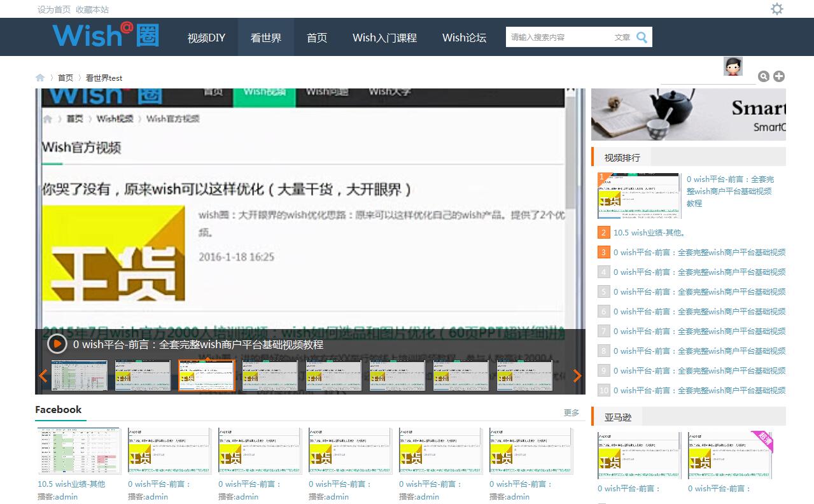Screen dimensions: 814x504
Task: Open the 看世界 menu item
Action: [x=266, y=38]
